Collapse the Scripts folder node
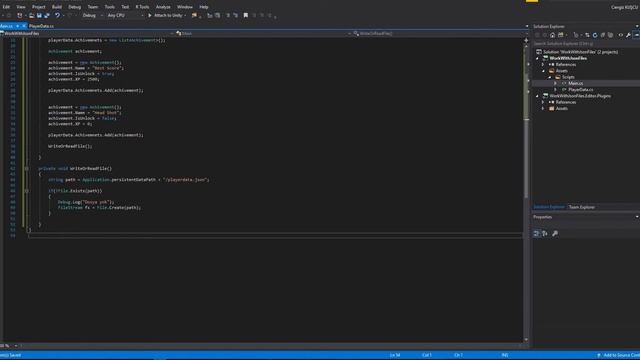The height and width of the screenshot is (360, 640). pos(549,77)
